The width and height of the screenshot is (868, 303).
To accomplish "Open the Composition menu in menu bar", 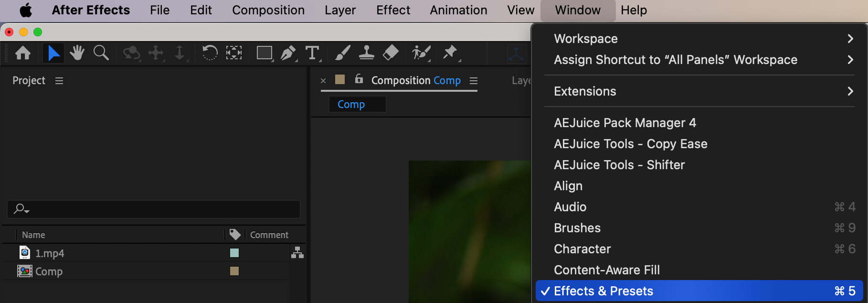I will click(x=268, y=10).
